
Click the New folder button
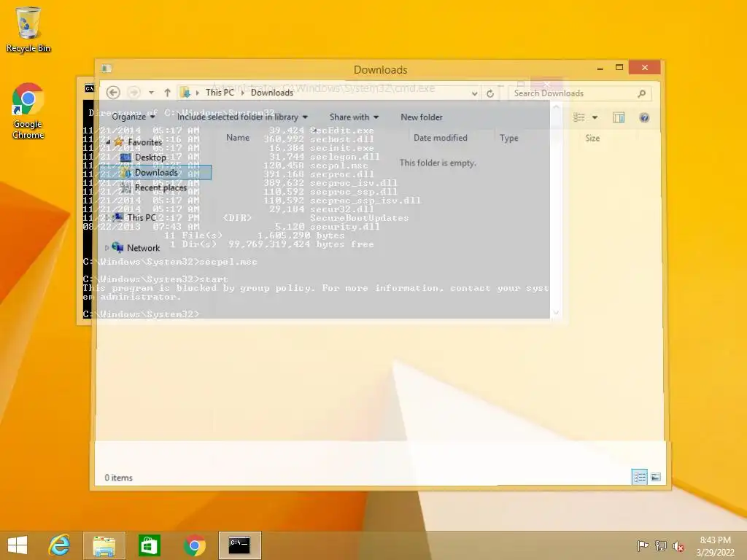tap(421, 117)
